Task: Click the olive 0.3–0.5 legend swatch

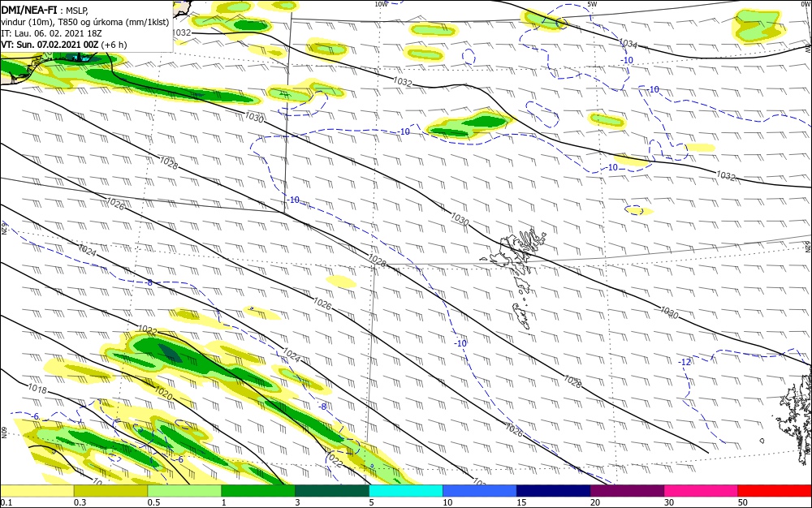Action: 110,491
